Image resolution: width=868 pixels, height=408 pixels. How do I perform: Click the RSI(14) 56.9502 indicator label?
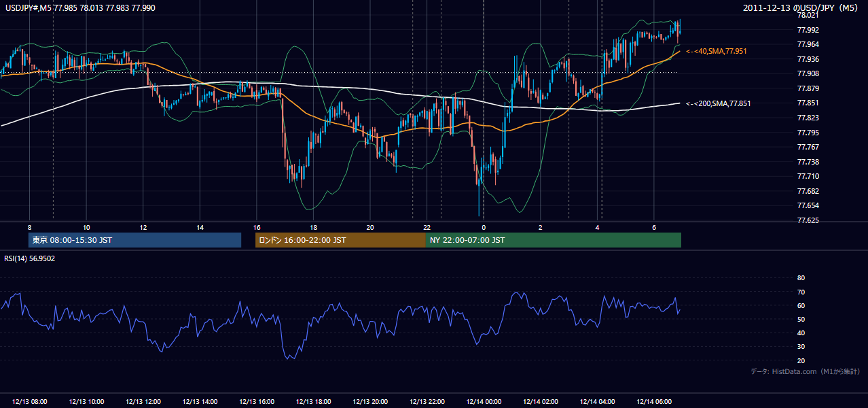pyautogui.click(x=30, y=258)
